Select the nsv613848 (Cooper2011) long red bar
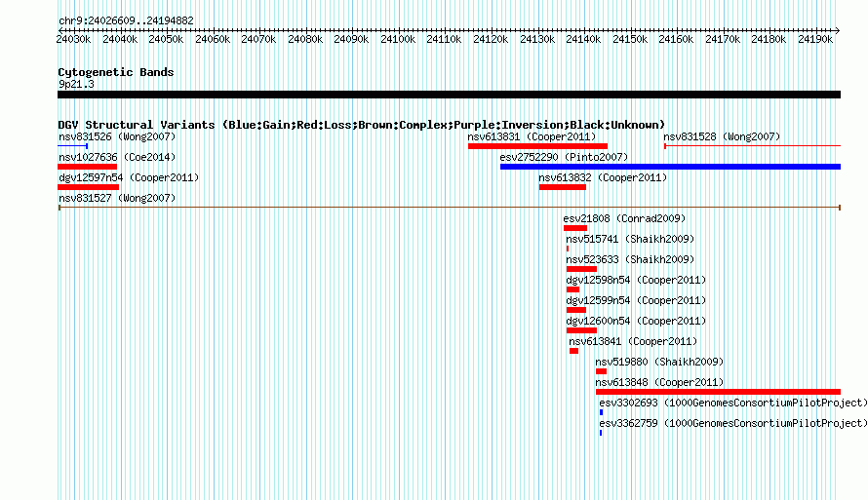Image resolution: width=868 pixels, height=500 pixels. click(x=718, y=392)
